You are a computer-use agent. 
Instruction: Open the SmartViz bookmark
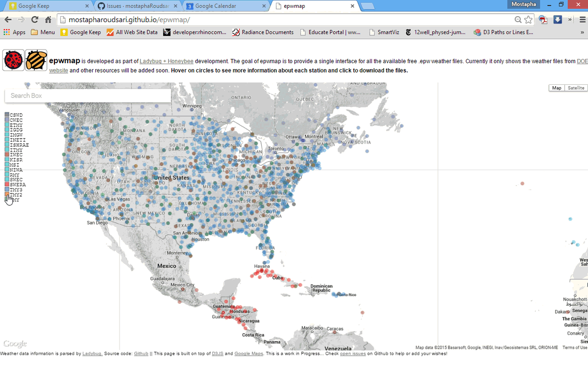point(383,32)
